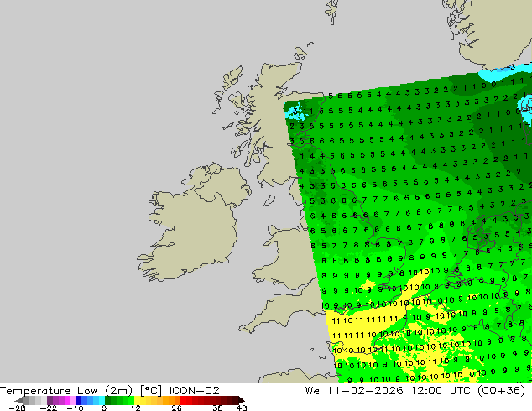532x411 pixels.
Task: Click the '48' legend scale label
Action: pos(242,408)
